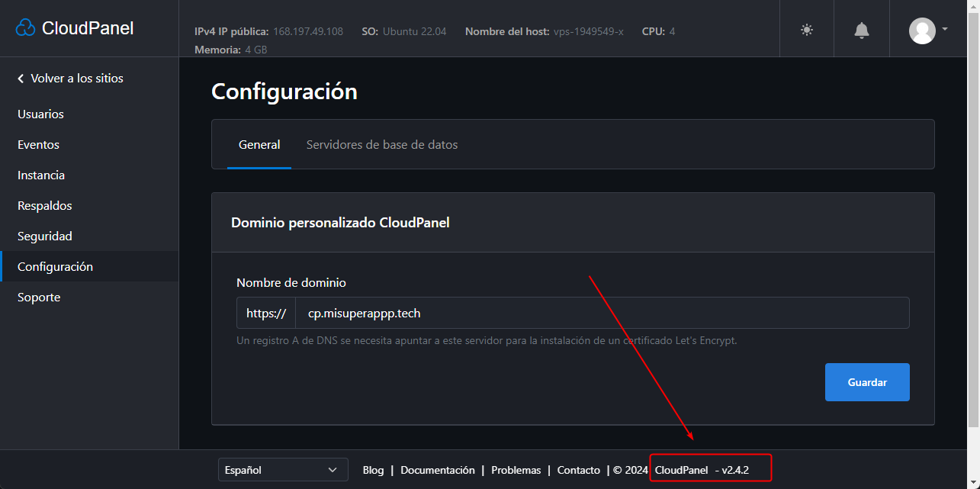
Task: Click the IP address 168.197.49.108
Action: click(308, 31)
